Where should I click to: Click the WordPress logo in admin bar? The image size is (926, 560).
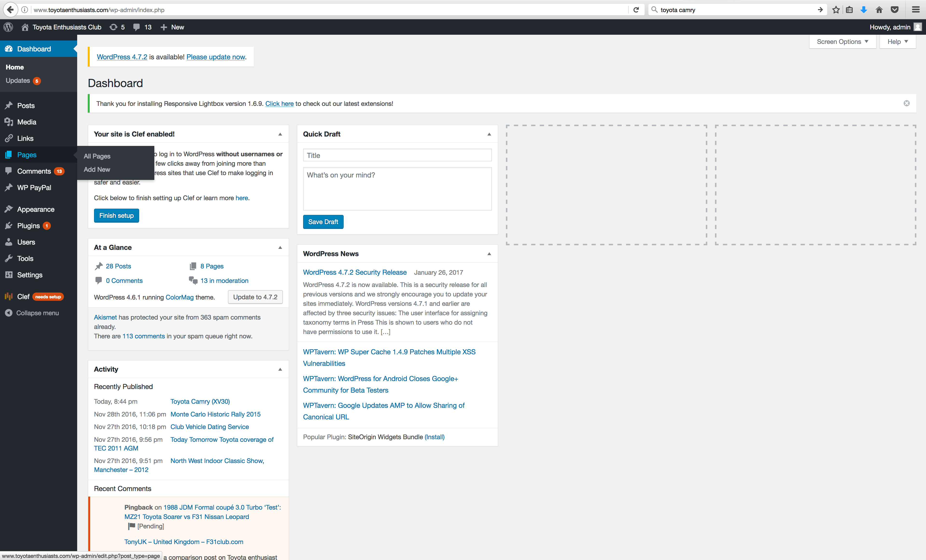tap(8, 27)
